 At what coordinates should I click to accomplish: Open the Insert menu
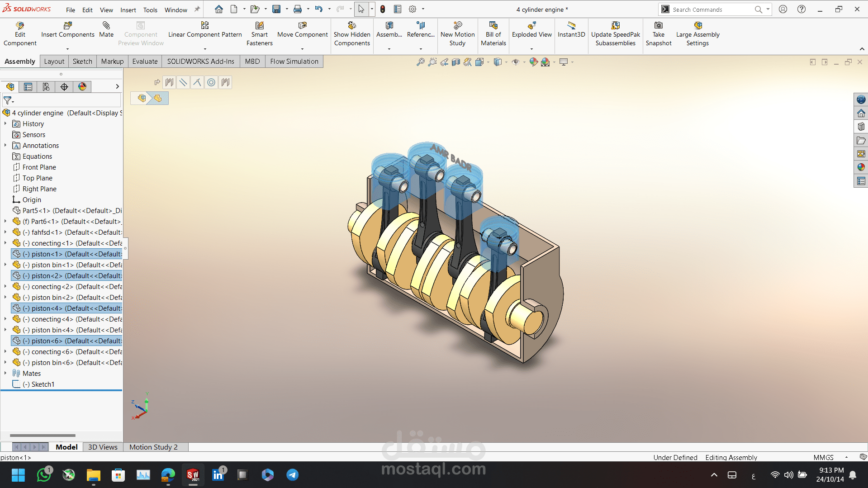pos(128,10)
